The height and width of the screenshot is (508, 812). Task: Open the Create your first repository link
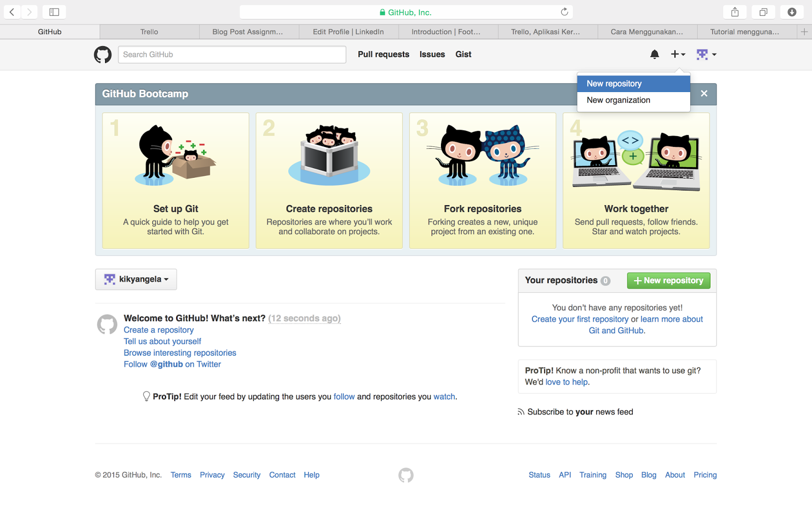580,319
